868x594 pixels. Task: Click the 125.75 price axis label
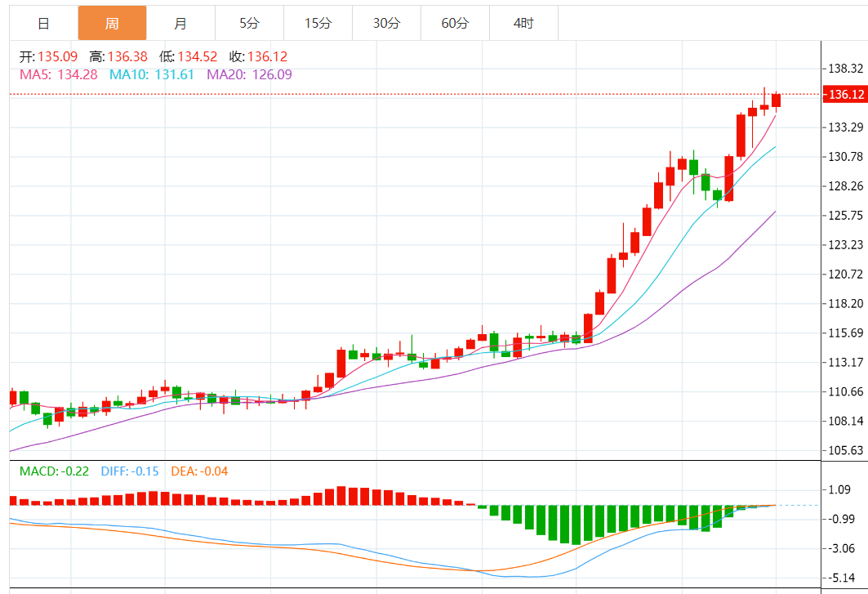coord(845,216)
